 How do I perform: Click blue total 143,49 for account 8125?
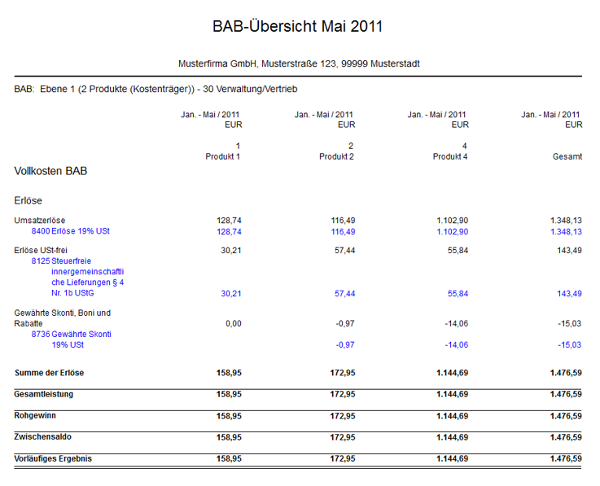click(569, 294)
